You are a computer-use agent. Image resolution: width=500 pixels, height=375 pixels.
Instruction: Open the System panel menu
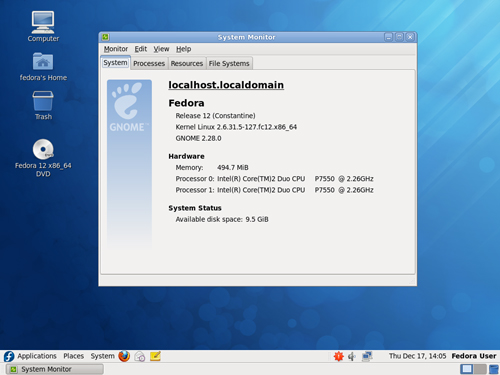point(102,356)
